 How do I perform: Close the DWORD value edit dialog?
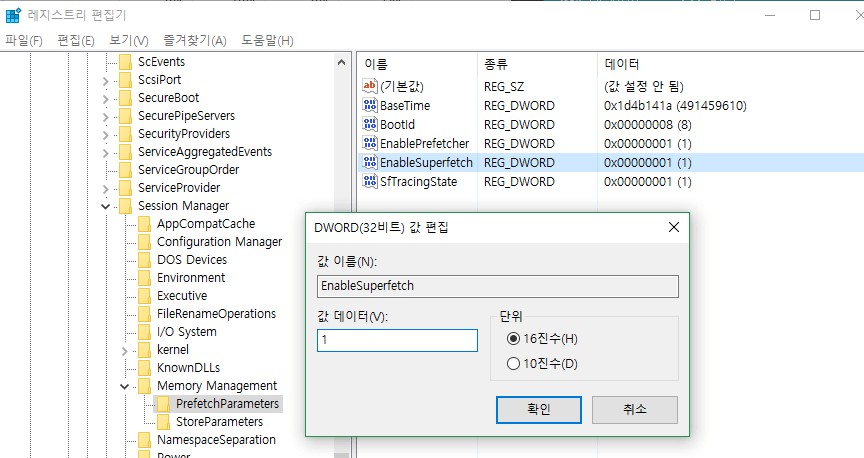[x=674, y=227]
